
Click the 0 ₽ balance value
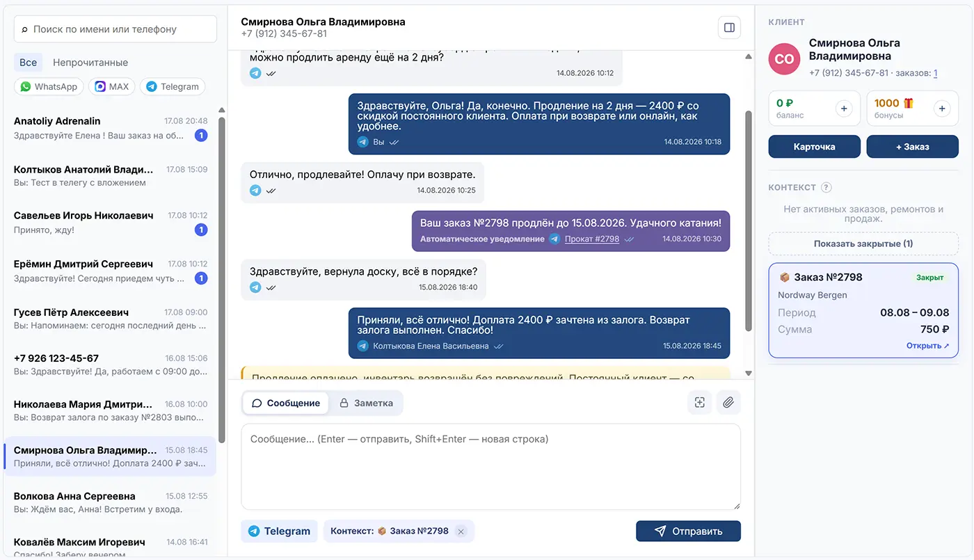(x=785, y=103)
